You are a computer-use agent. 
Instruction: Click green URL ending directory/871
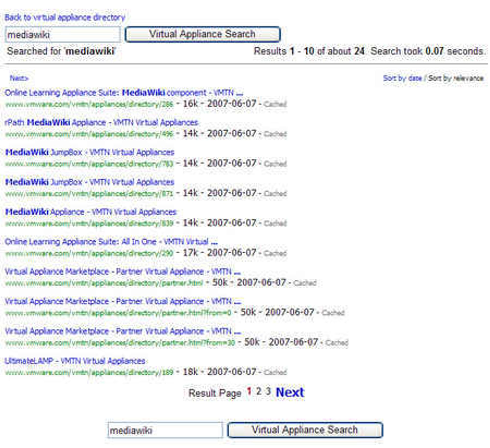click(89, 194)
